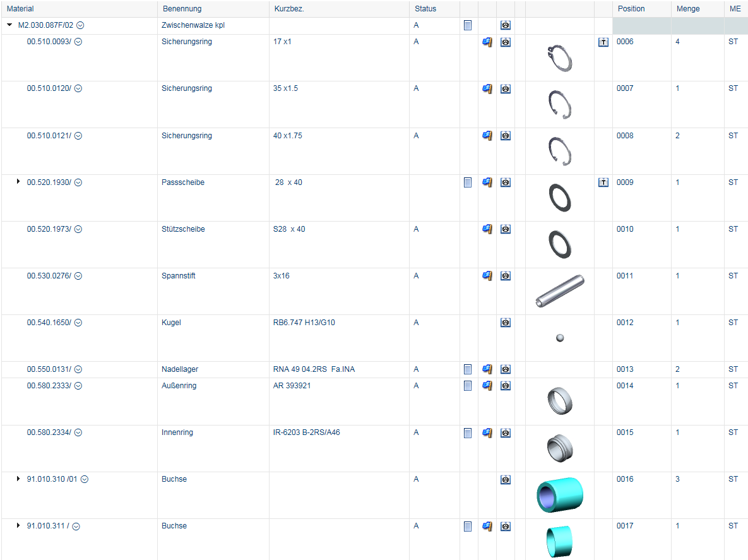The width and height of the screenshot is (748, 560).
Task: Open dropdown circle next to 00.530.0276/
Action: tap(78, 276)
